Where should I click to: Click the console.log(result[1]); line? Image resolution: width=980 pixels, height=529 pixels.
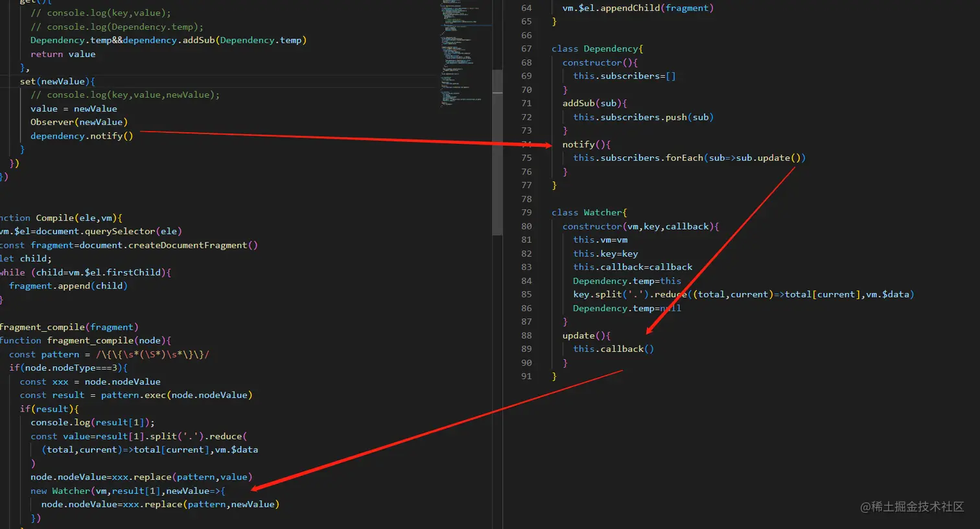pos(93,422)
